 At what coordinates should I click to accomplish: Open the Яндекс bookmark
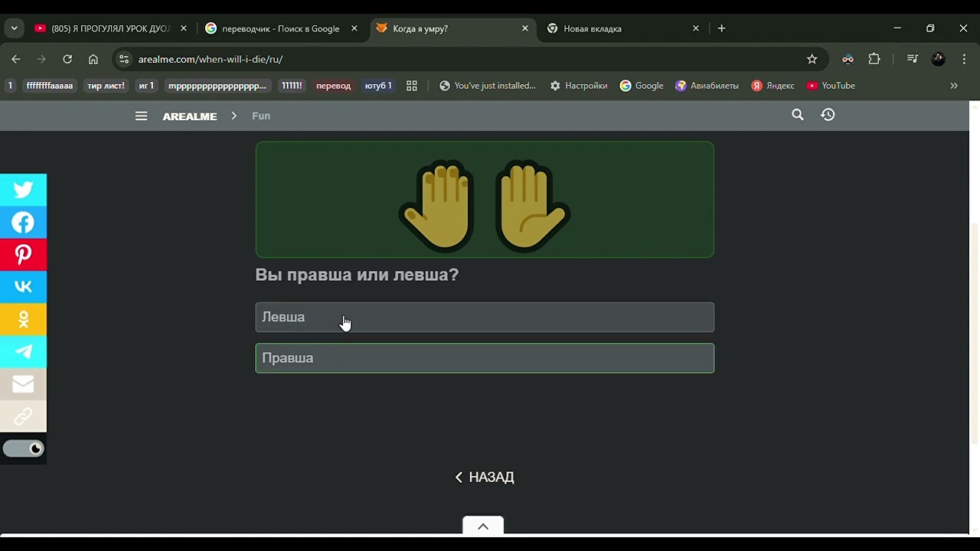773,86
